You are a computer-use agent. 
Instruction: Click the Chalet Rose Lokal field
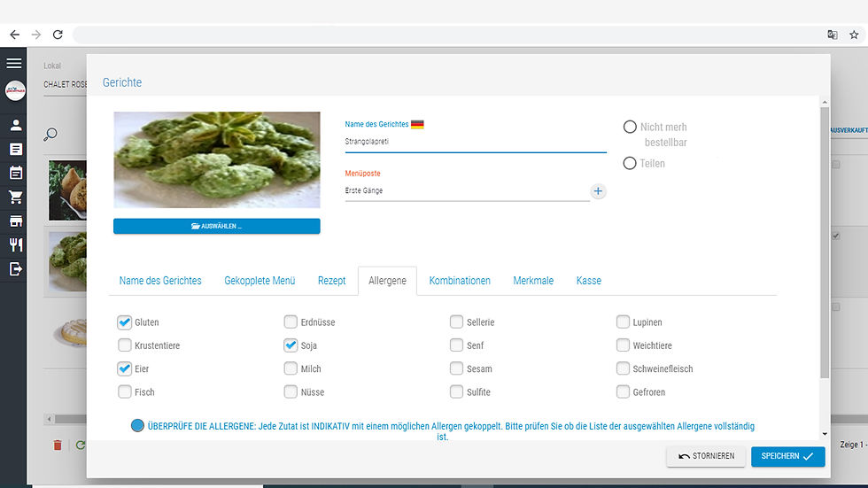pos(66,85)
